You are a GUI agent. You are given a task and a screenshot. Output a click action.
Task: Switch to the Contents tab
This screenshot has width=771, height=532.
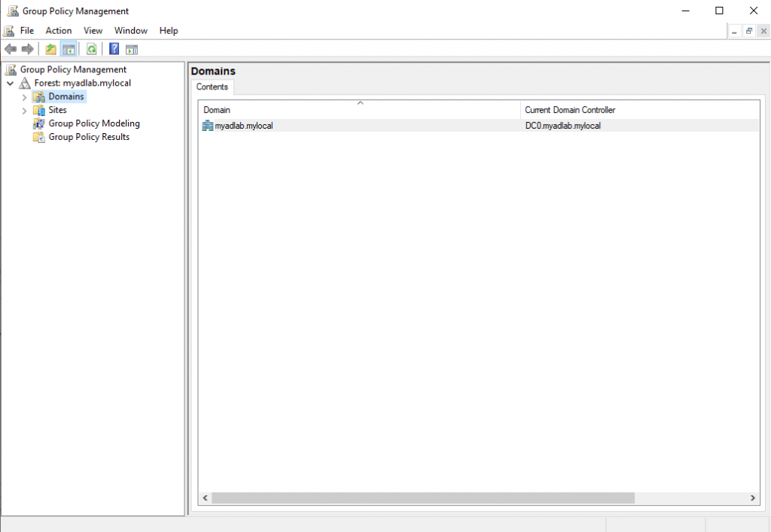click(212, 87)
